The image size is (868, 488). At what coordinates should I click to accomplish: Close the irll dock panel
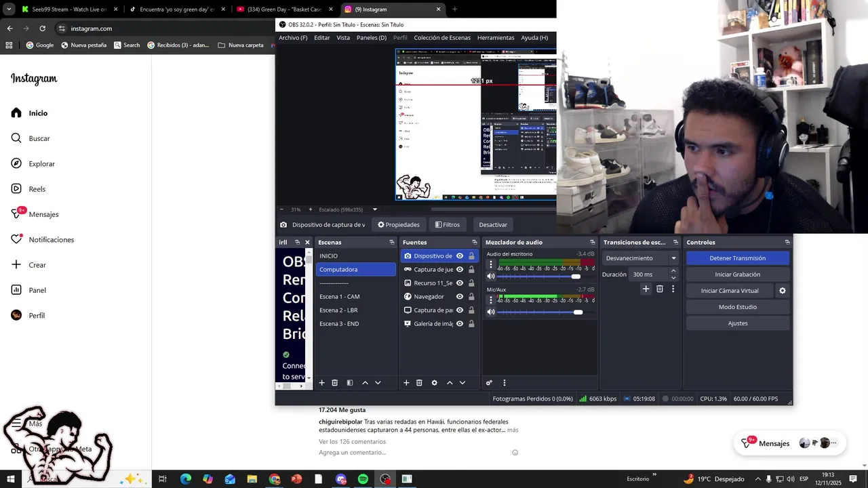pos(307,242)
